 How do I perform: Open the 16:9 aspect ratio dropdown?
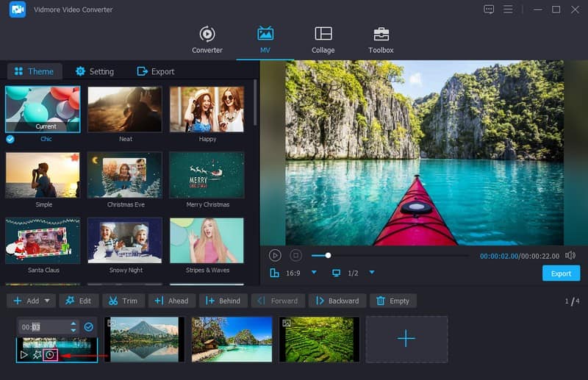pos(314,273)
